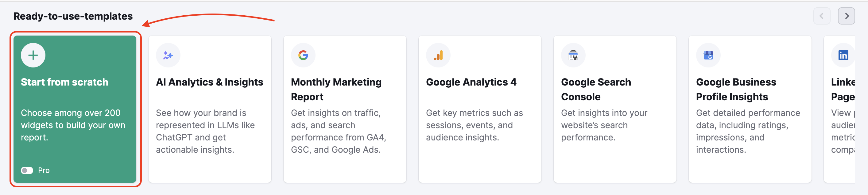
Task: Open Google Search Console template title
Action: pyautogui.click(x=596, y=89)
